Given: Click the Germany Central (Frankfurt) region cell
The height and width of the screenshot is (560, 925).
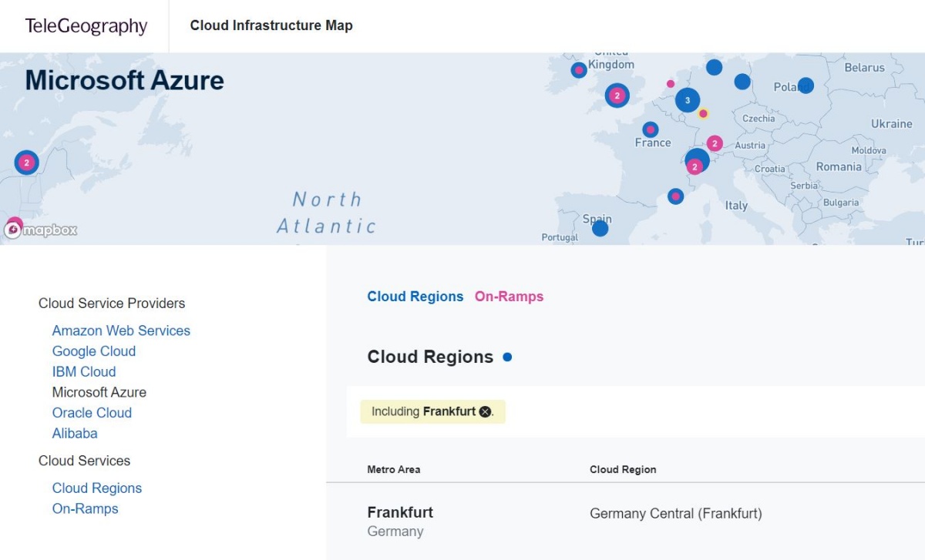Looking at the screenshot, I should [676, 513].
